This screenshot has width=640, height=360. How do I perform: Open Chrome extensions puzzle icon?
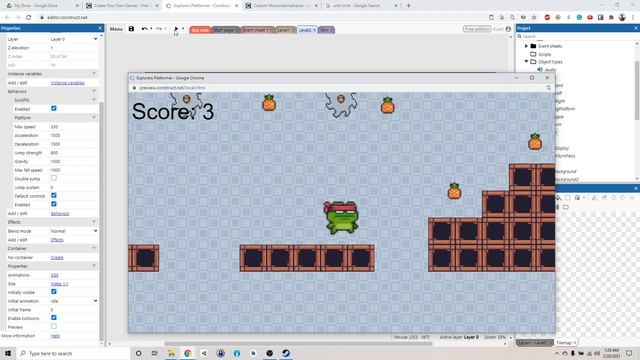(611, 17)
